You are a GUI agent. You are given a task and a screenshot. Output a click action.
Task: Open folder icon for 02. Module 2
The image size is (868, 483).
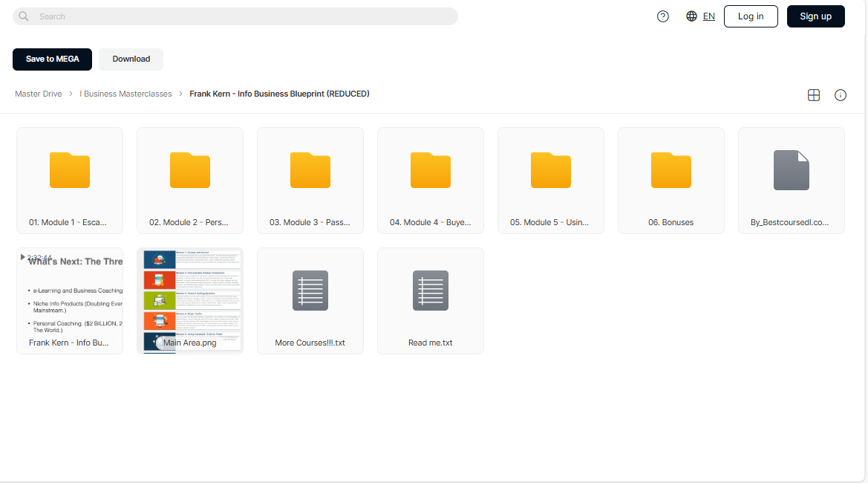[x=190, y=170]
